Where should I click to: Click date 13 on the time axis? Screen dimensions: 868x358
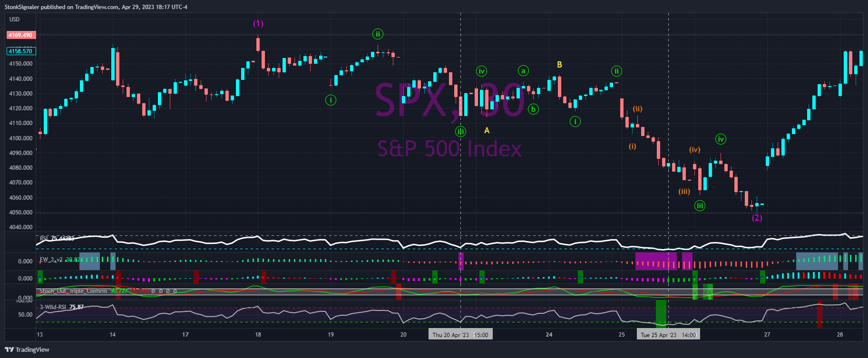(39, 335)
